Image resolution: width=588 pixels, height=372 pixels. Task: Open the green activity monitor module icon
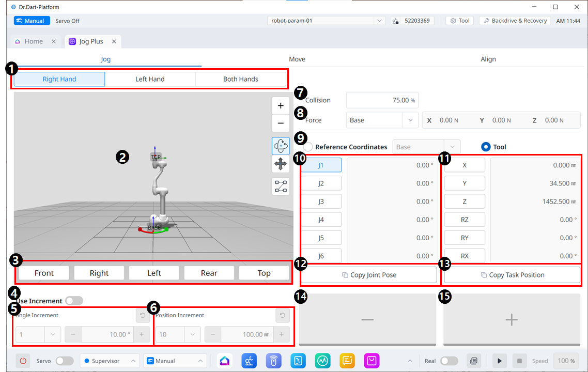click(323, 361)
